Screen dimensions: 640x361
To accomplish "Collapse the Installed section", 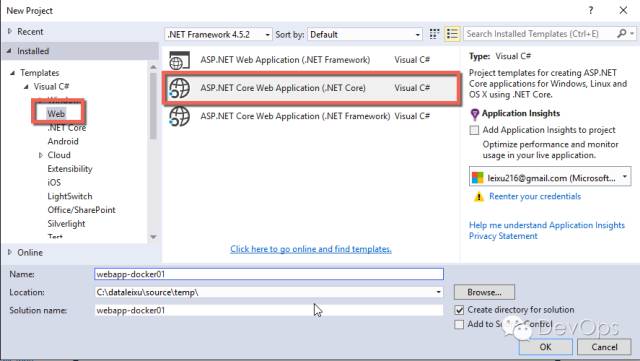I will (9, 51).
